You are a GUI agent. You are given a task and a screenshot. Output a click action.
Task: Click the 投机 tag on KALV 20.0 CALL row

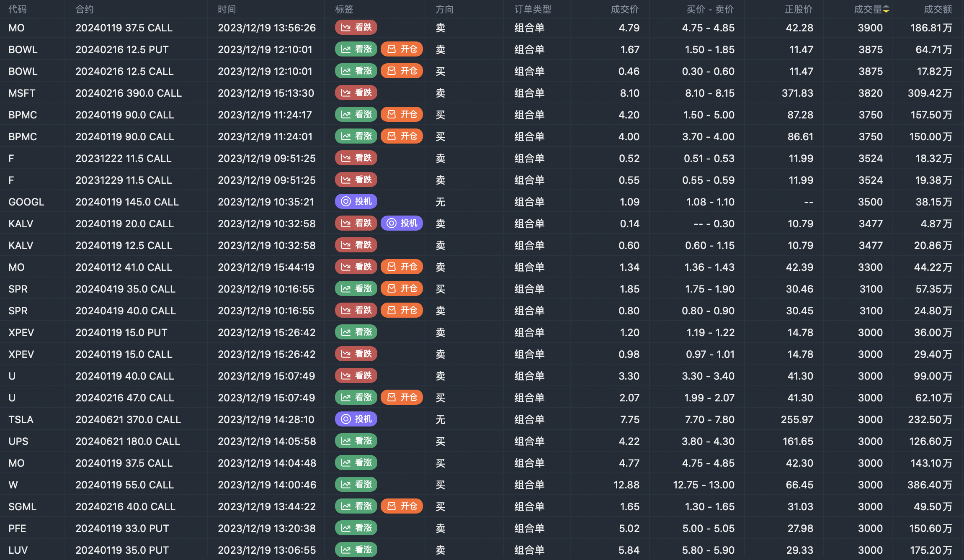pos(402,223)
